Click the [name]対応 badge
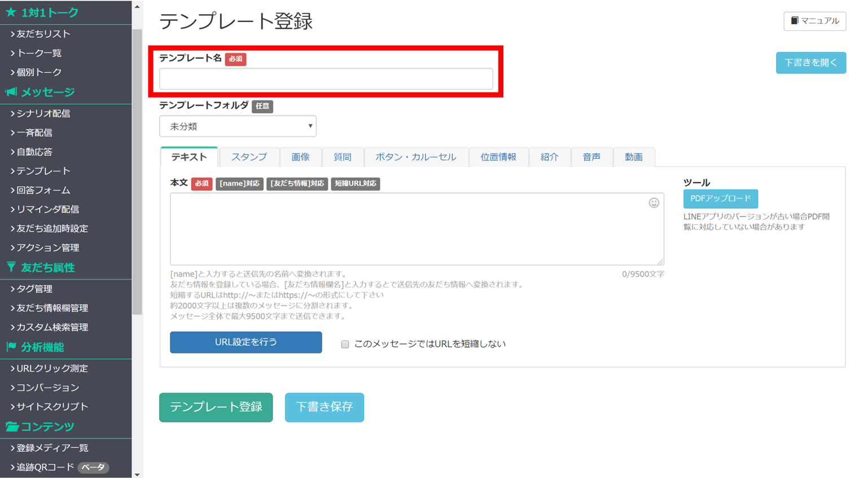Viewport: 868px width, 480px height. click(x=239, y=184)
